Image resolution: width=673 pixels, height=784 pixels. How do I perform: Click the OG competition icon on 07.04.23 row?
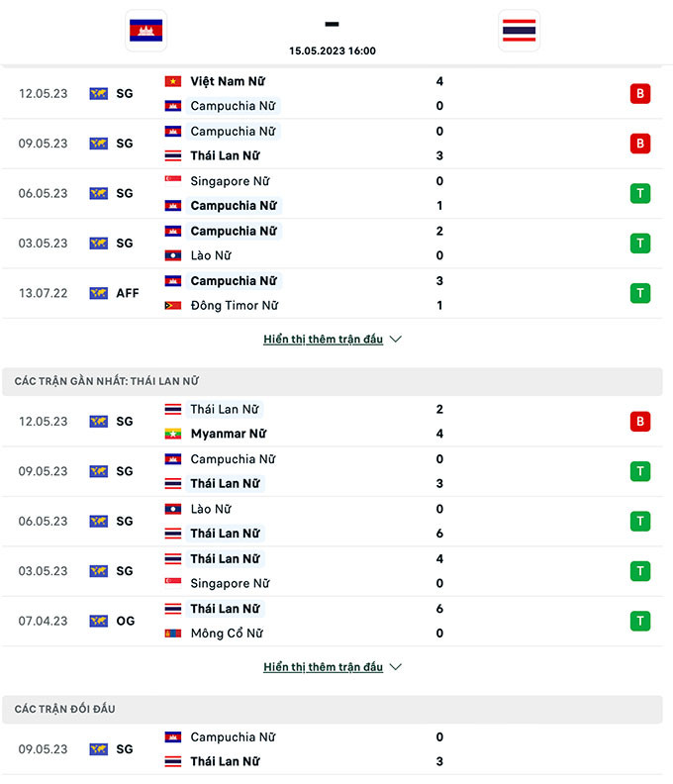click(98, 621)
